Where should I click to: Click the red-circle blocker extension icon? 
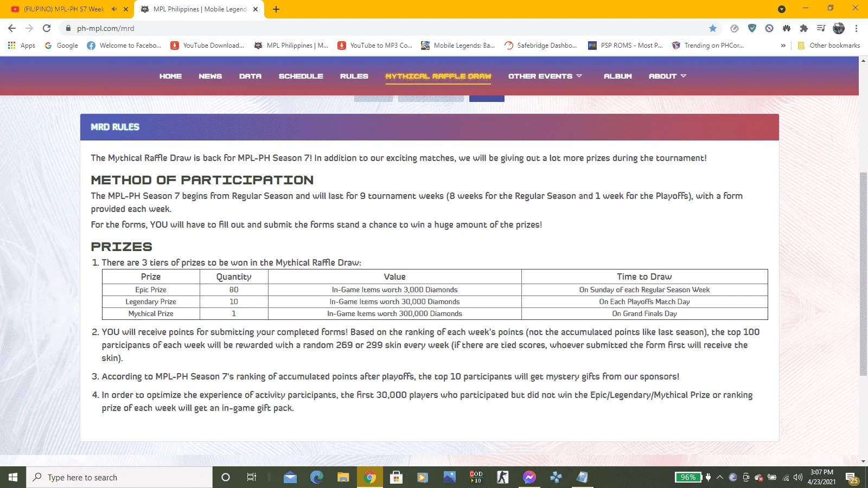769,28
